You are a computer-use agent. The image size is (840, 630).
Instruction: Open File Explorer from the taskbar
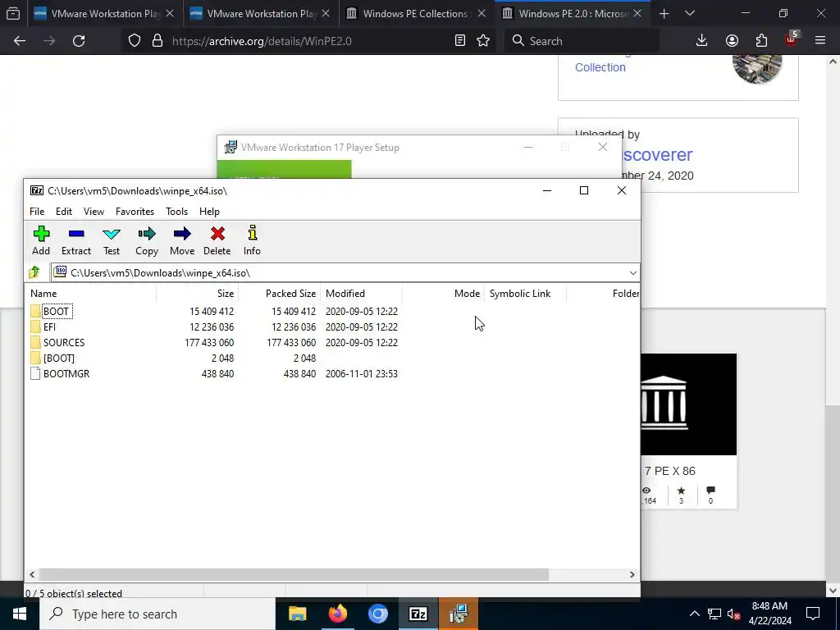[297, 614]
